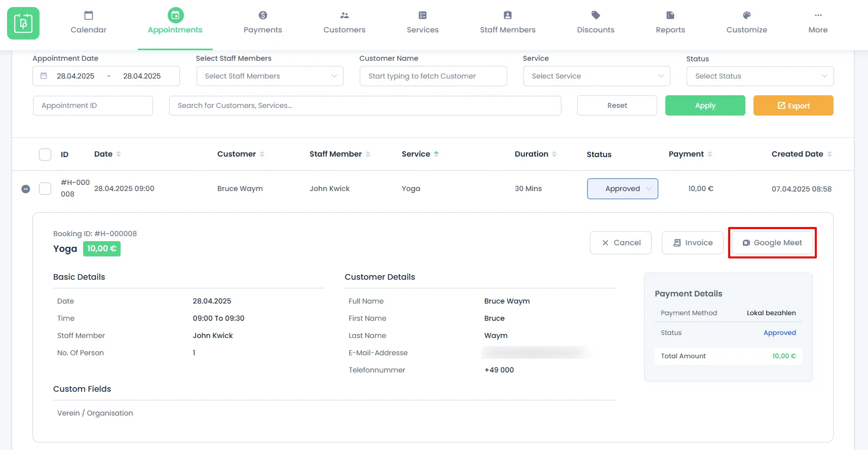Image resolution: width=868 pixels, height=450 pixels.
Task: Click the Reset filters button
Action: (617, 105)
